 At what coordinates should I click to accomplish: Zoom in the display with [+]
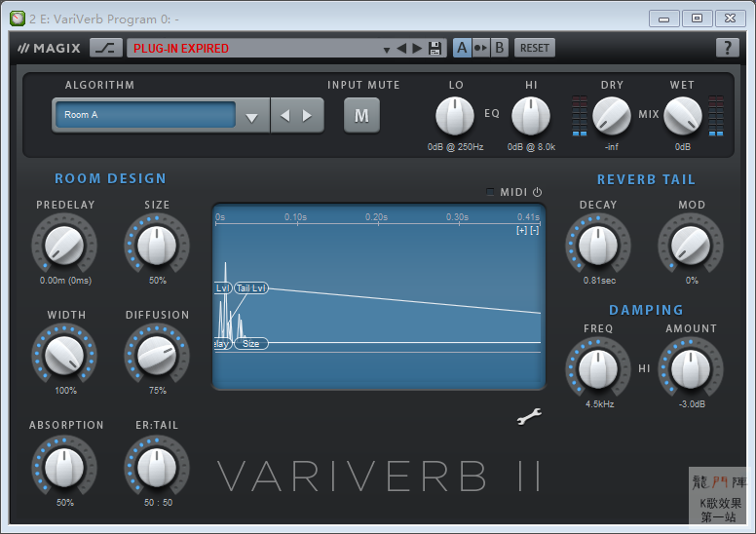coord(521,231)
